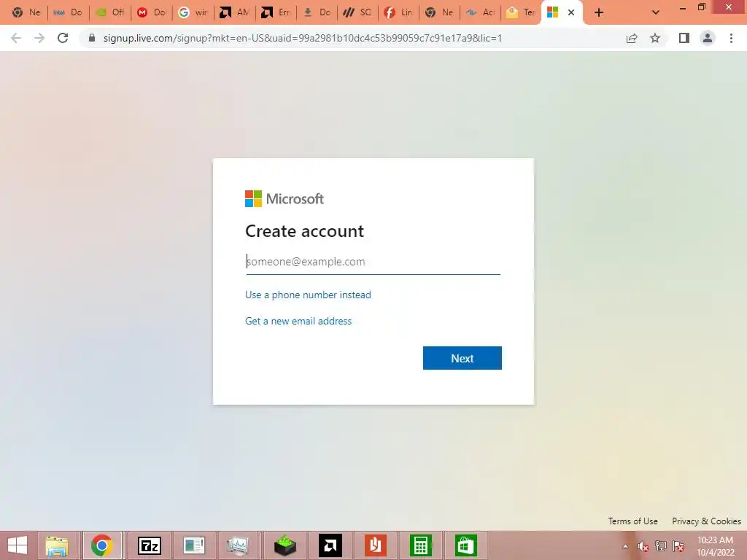747x560 pixels.
Task: Switch to the Intel 'Do' tab
Action: point(68,12)
